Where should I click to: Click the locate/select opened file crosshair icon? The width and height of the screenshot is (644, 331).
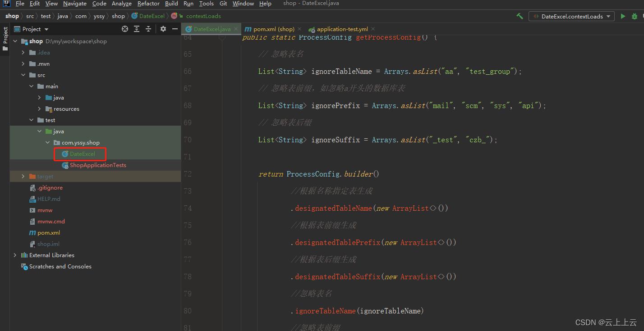(125, 29)
